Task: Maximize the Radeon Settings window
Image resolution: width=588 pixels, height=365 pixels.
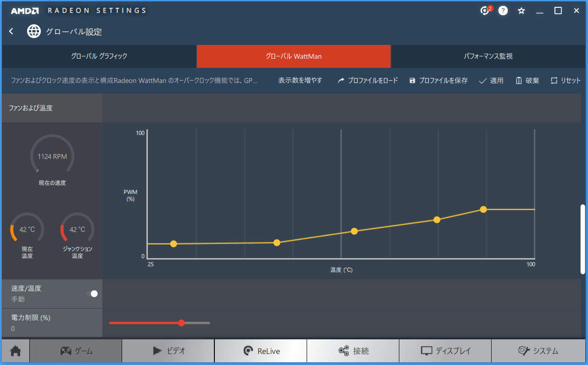Action: (558, 11)
